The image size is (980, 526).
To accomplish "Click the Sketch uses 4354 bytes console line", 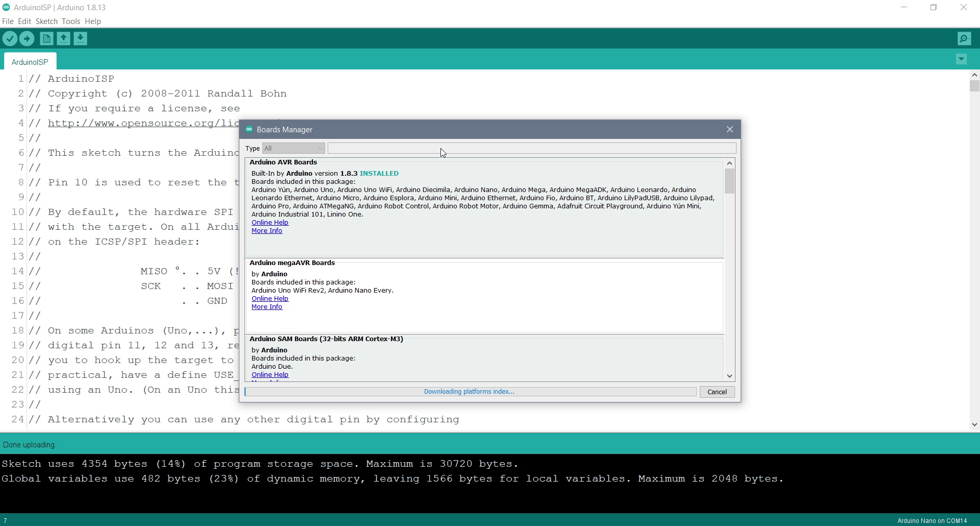I will (260, 464).
